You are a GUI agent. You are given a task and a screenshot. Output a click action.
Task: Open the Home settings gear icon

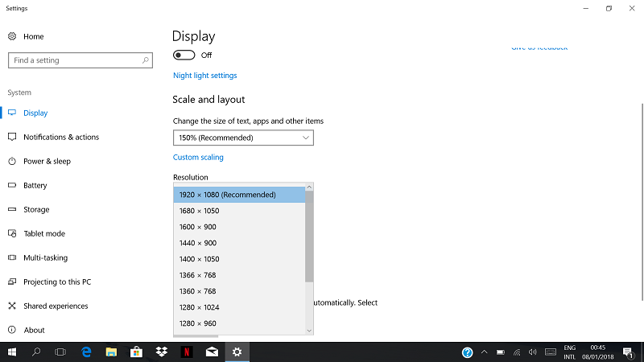click(12, 36)
